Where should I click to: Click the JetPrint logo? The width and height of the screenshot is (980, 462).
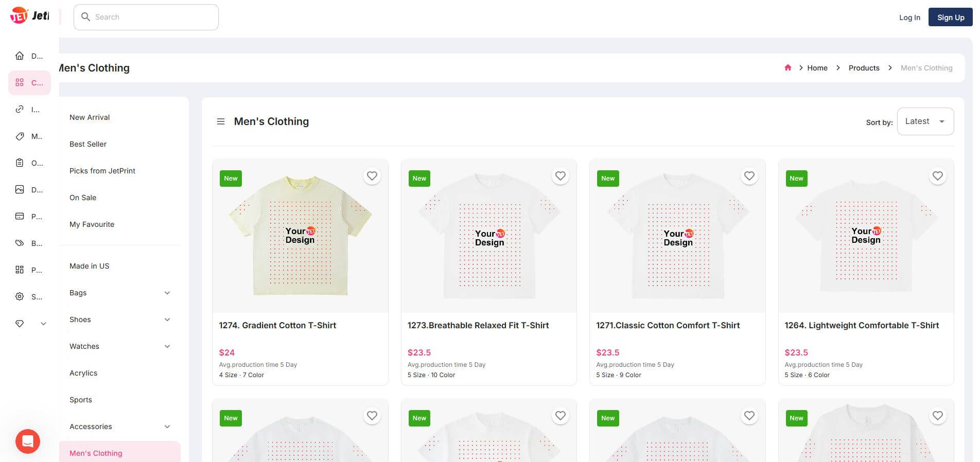point(29,16)
